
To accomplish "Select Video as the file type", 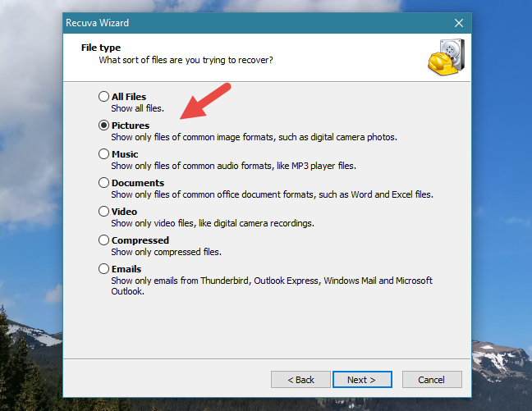I will (103, 212).
